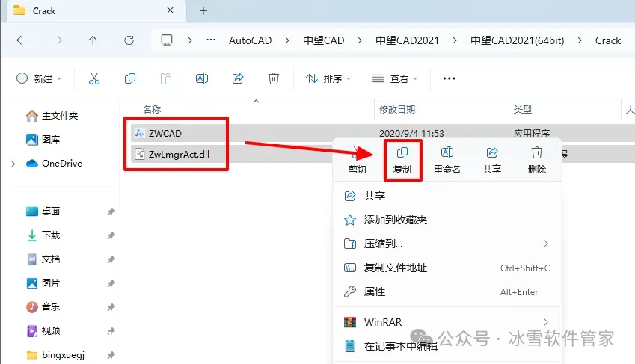This screenshot has width=635, height=364.
Task: Expand the OneDrive tree node
Action: [13, 164]
